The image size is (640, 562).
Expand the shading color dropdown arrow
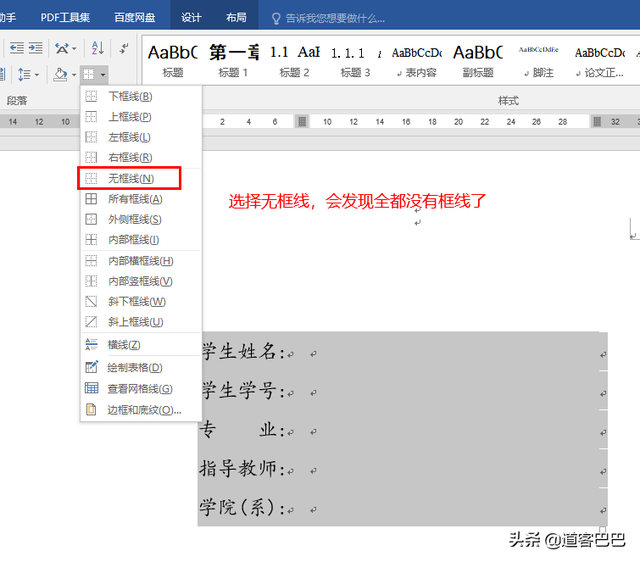click(x=74, y=75)
